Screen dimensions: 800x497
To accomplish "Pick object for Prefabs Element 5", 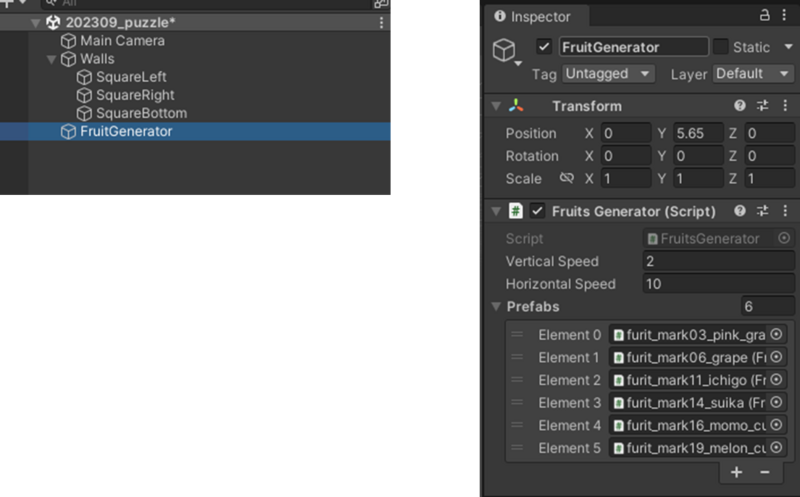I will (x=777, y=448).
